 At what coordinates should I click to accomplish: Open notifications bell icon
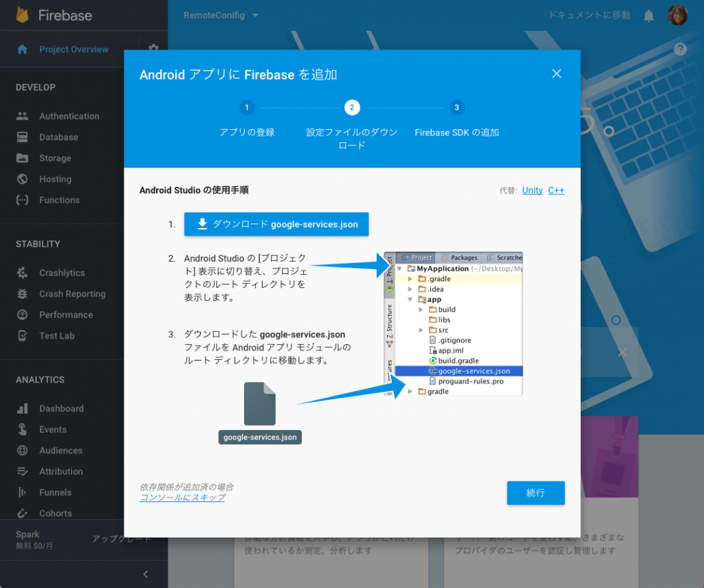click(649, 16)
